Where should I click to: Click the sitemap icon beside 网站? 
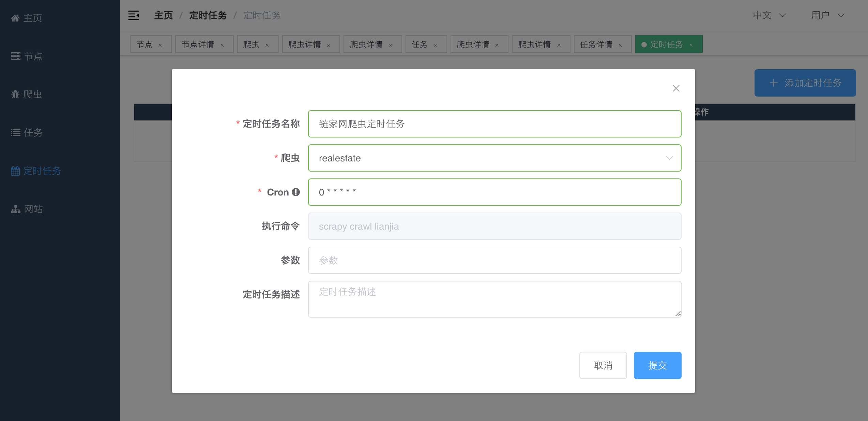pos(15,209)
